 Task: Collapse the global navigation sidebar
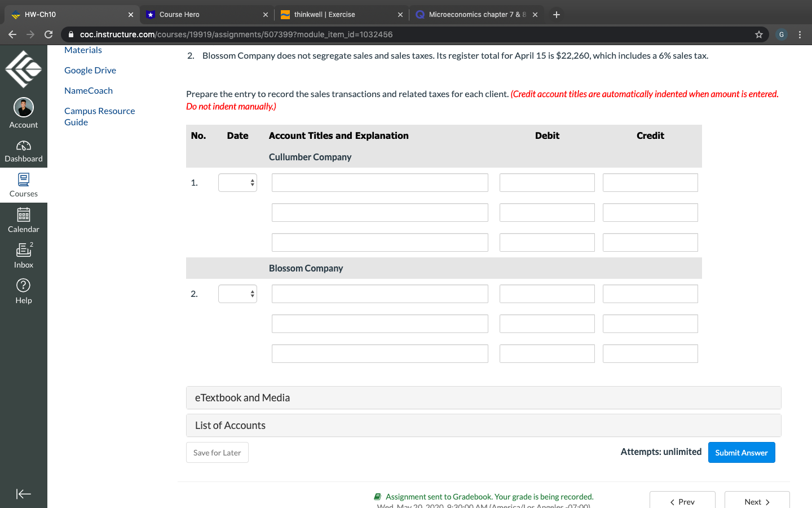tap(24, 494)
